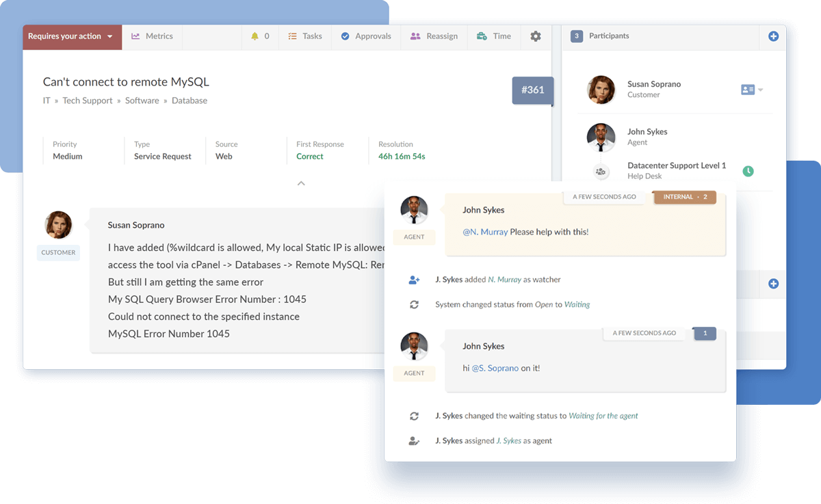Open the Time tracking option
The width and height of the screenshot is (821, 504).
pos(493,36)
